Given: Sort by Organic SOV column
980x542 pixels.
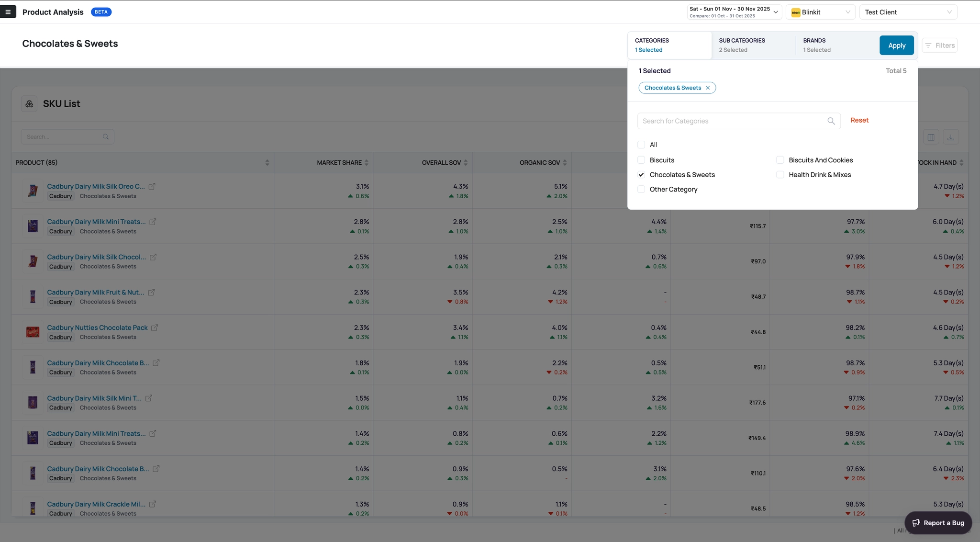Looking at the screenshot, I should (565, 163).
